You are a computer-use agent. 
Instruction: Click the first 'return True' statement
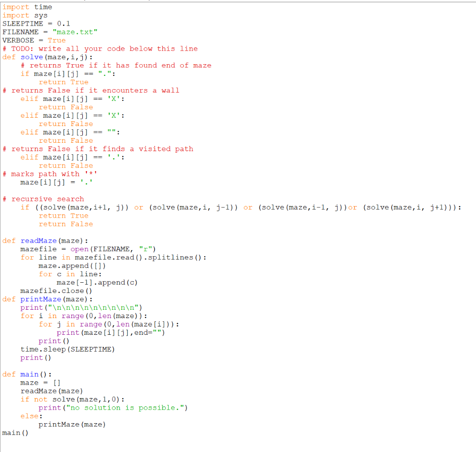pos(64,82)
